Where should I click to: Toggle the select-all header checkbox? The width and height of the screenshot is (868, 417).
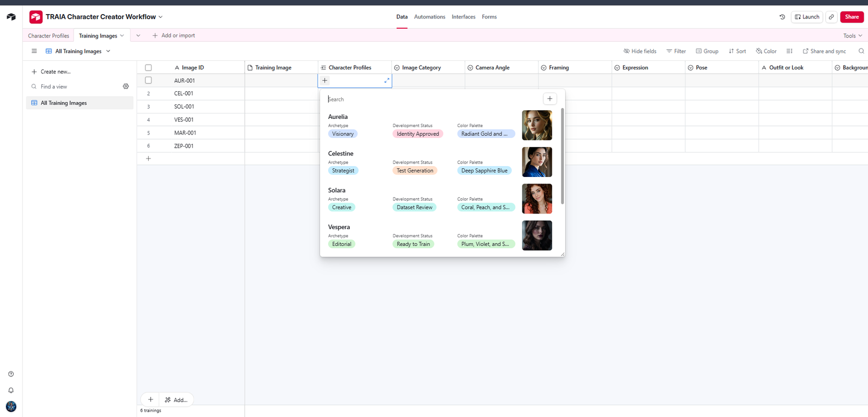click(x=148, y=68)
